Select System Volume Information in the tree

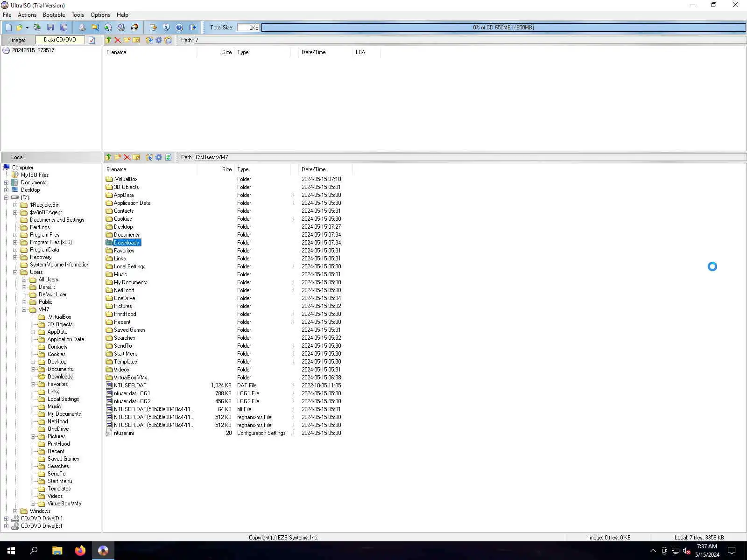[59, 265]
